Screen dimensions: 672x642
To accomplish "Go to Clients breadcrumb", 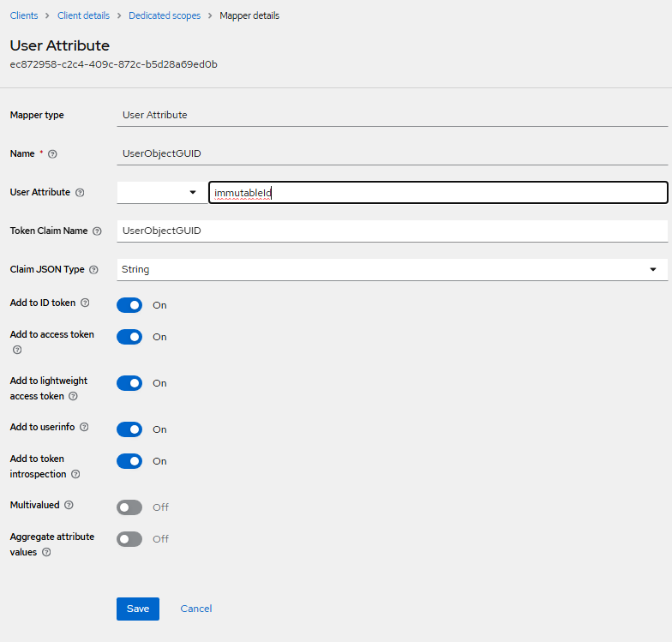I will [x=24, y=15].
